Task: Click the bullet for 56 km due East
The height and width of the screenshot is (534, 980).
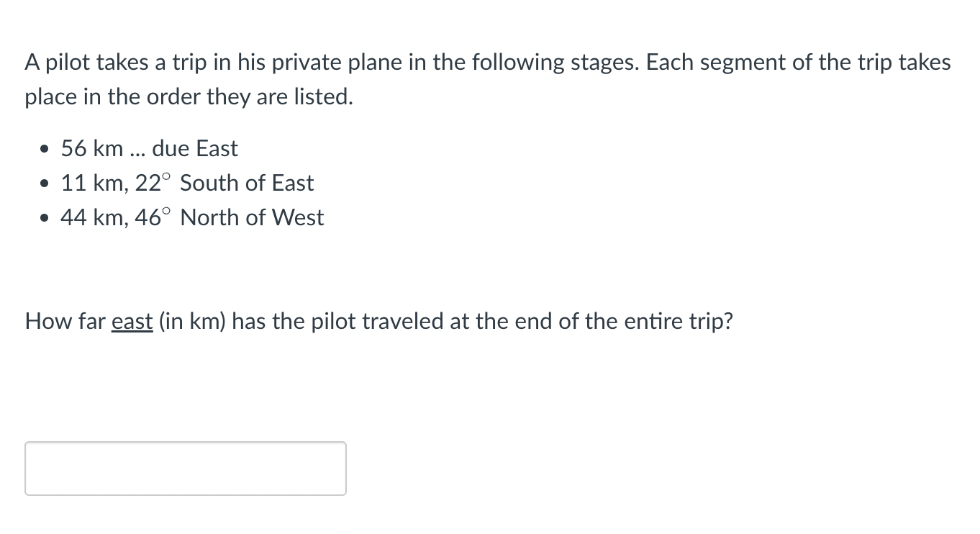Action: click(43, 149)
